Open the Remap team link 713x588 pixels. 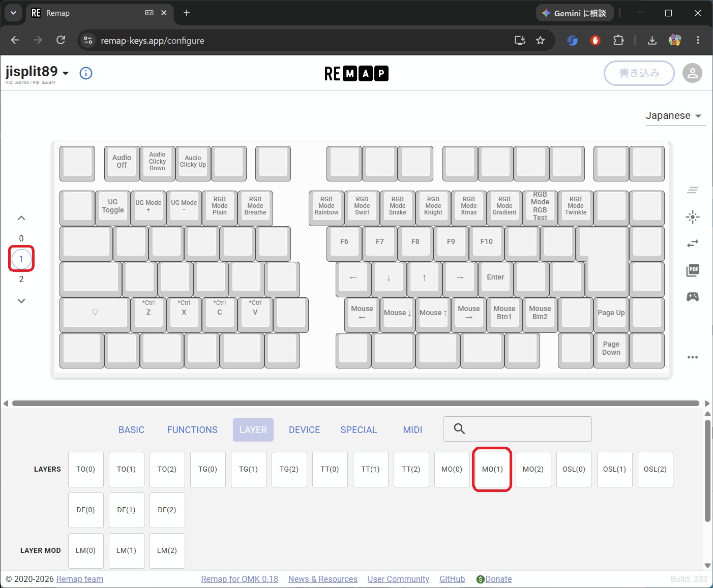coord(80,579)
